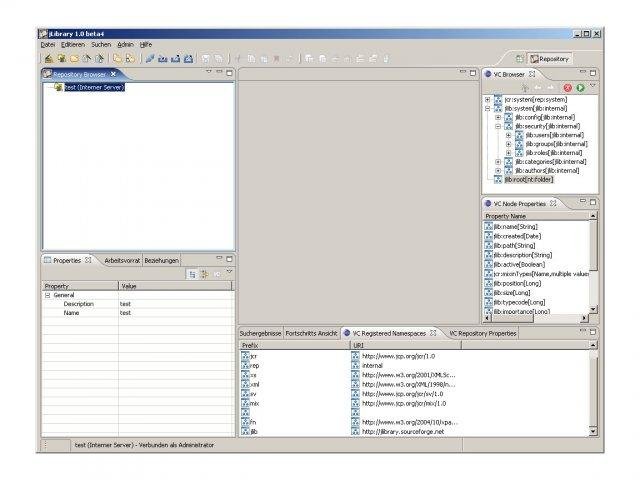Maximize the VC Browser panel

pos(593,73)
